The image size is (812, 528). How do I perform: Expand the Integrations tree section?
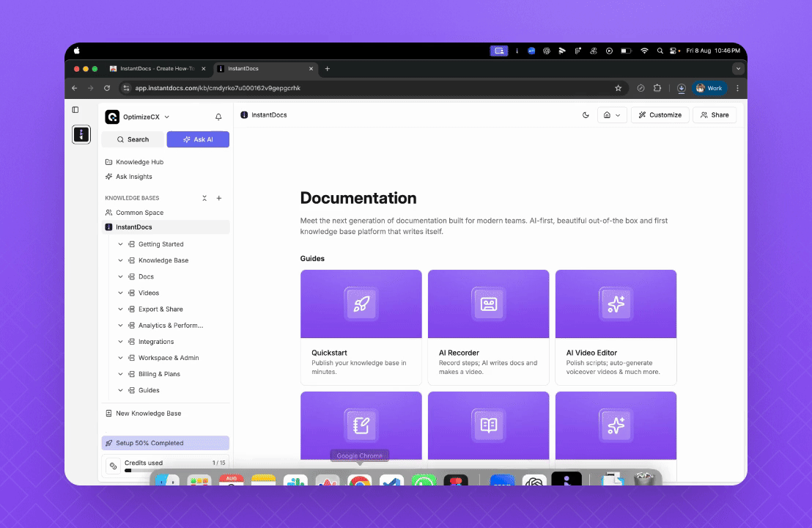(x=121, y=342)
